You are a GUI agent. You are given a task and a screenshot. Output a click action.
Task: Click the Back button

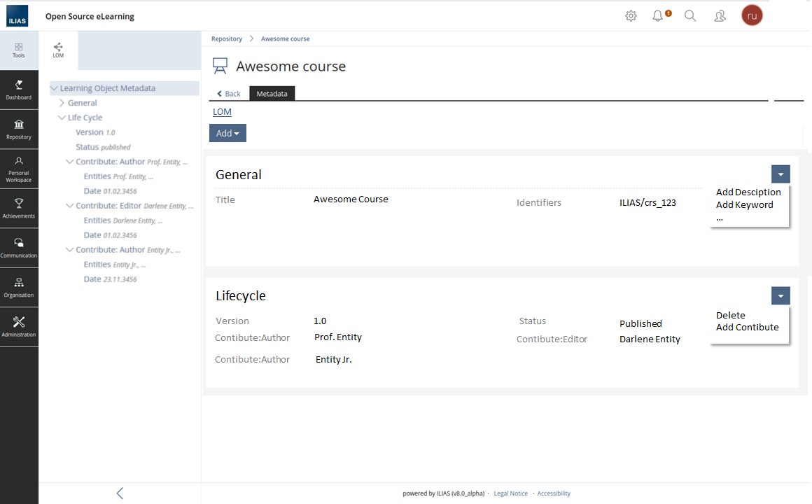click(229, 94)
